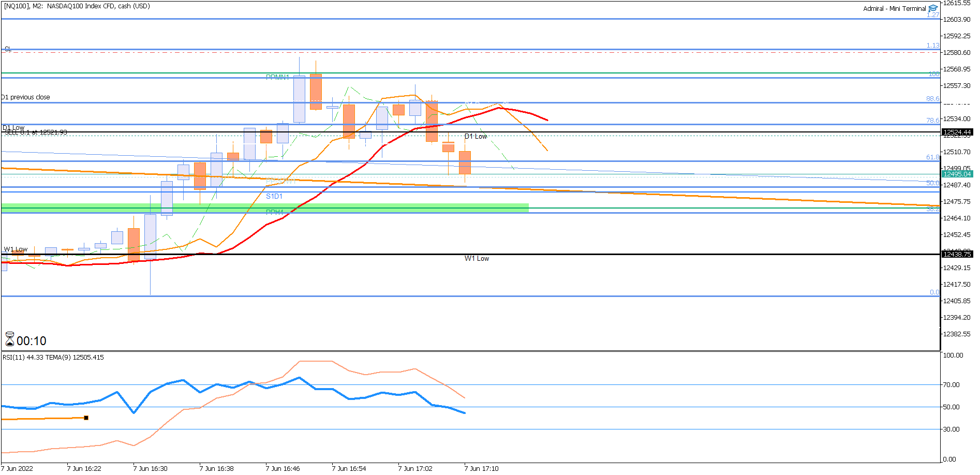Click the '7 Jun 16:30' time axis label
Viewport: 980px width, 475px height.
click(151, 469)
